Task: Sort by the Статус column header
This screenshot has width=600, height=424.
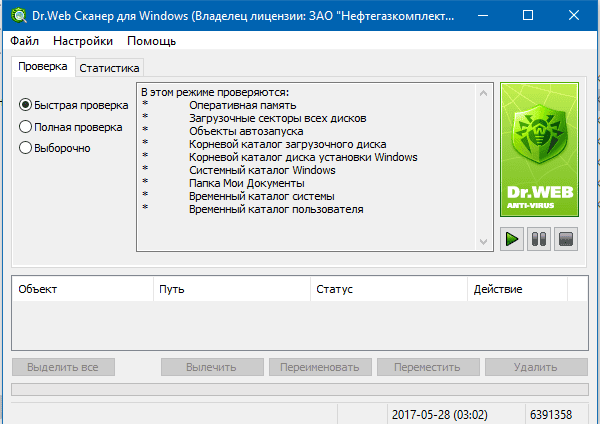Action: pos(389,289)
